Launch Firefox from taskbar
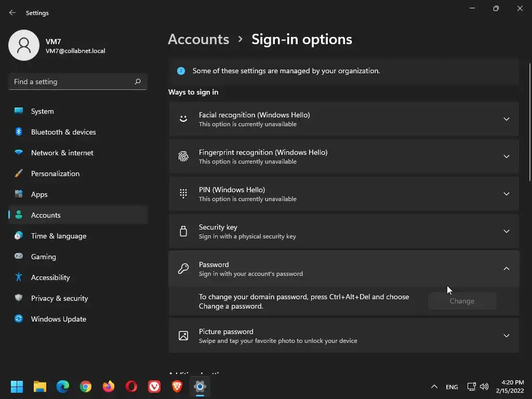 click(109, 387)
